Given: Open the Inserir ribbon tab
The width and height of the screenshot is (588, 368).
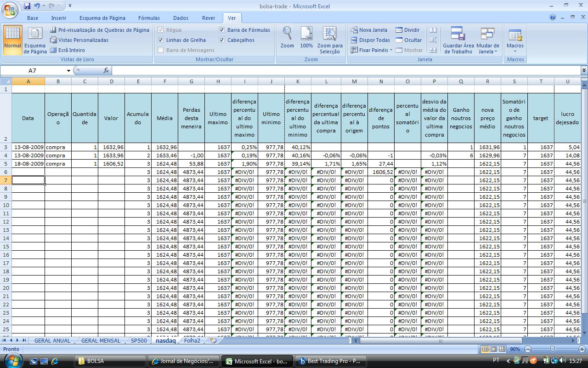Looking at the screenshot, I should 59,18.
